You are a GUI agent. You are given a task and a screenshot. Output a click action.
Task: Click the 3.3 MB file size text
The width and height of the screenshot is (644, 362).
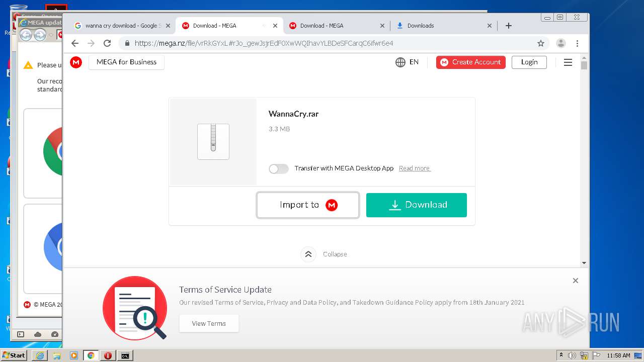point(279,129)
